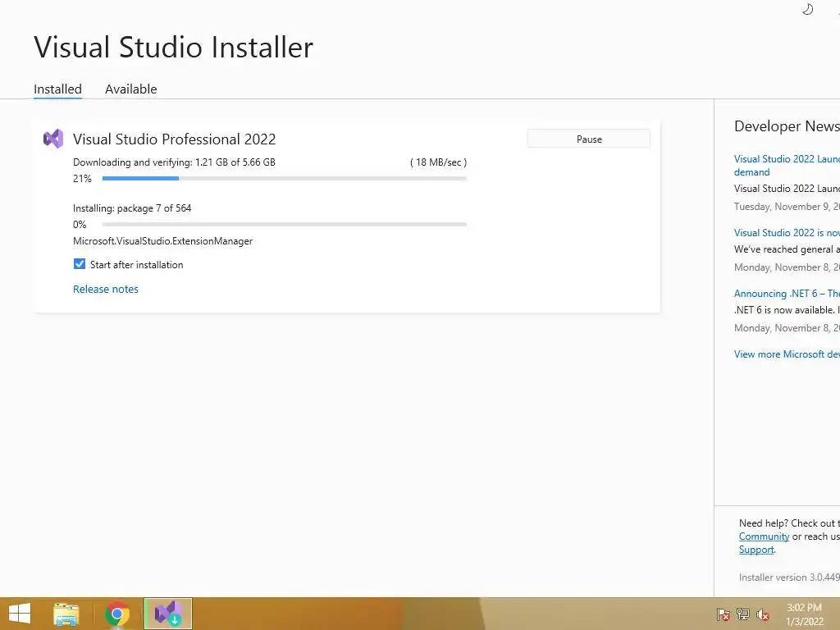Click the network status tray icon
This screenshot has width=840, height=630.
pyautogui.click(x=743, y=614)
